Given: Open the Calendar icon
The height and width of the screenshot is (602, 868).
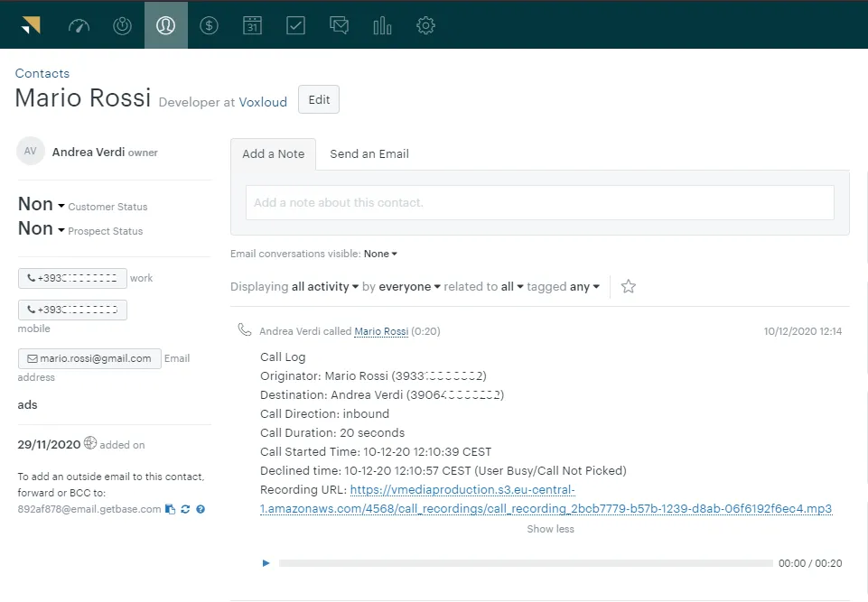Looking at the screenshot, I should tap(252, 25).
